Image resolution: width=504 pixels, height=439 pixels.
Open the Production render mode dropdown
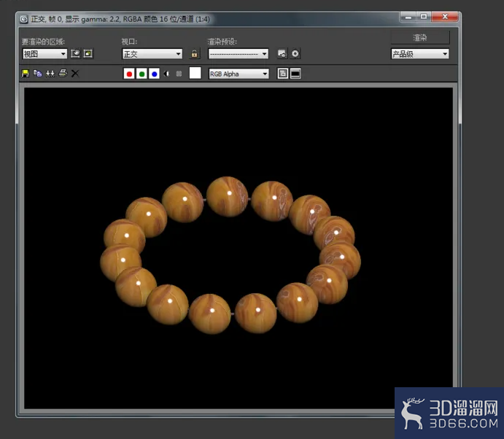coord(420,54)
